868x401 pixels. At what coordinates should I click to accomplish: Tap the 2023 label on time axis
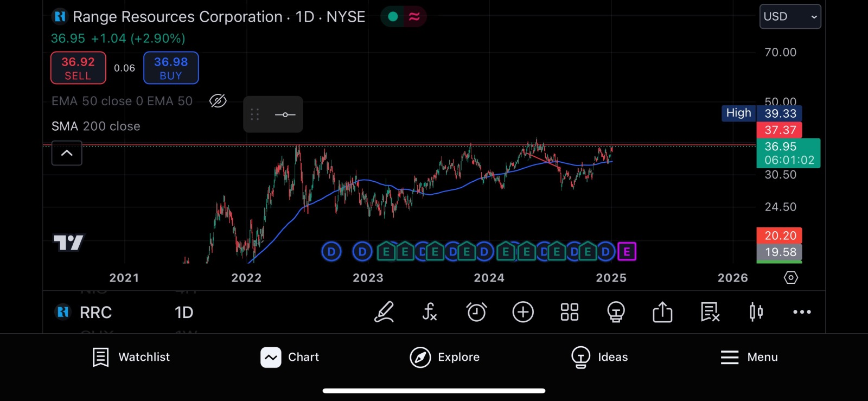tap(368, 278)
